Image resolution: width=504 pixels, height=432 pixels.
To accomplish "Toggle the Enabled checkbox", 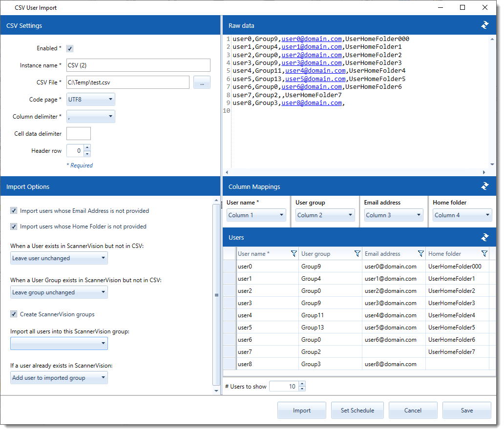I will tap(70, 48).
